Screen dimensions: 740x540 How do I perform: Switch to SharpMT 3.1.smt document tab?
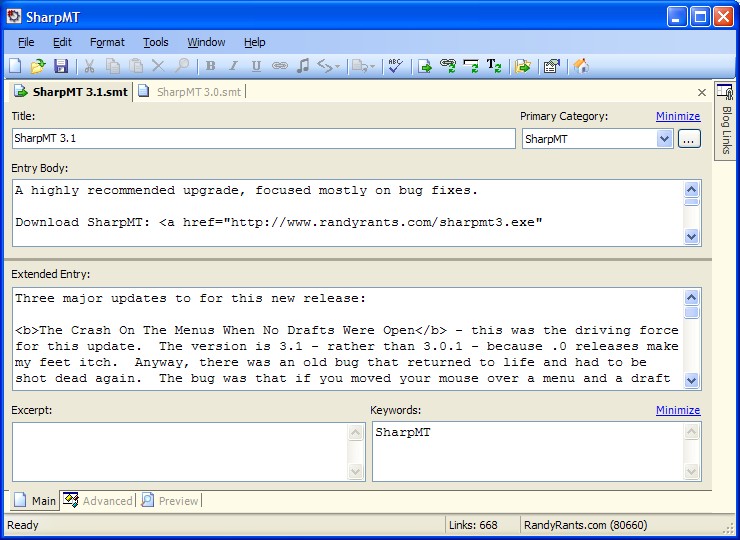[71, 92]
